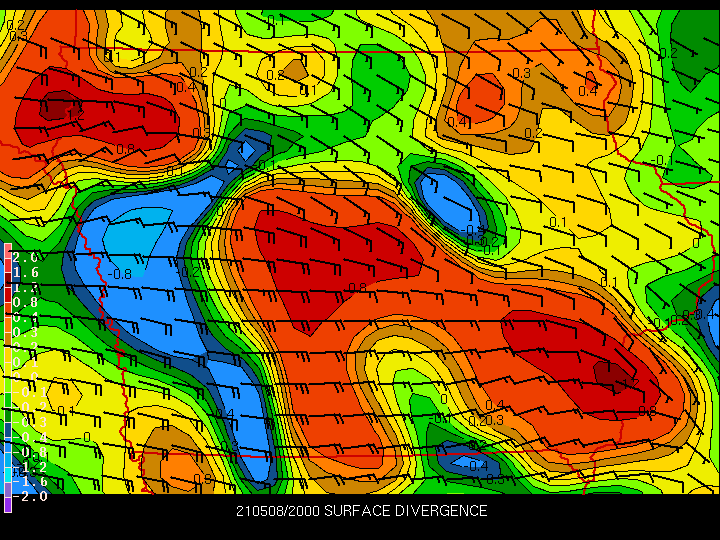
Task: Click the 0.2 label at top right corner
Action: 667,53
